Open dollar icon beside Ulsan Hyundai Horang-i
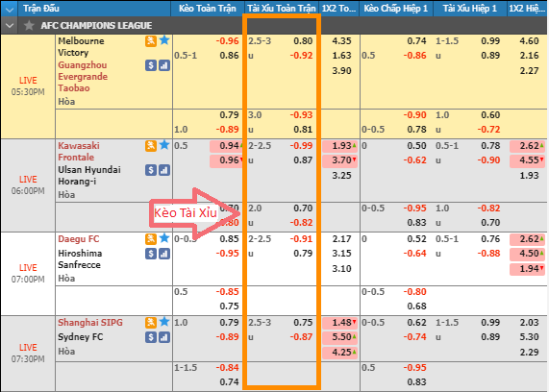The width and height of the screenshot is (549, 392). tap(151, 170)
